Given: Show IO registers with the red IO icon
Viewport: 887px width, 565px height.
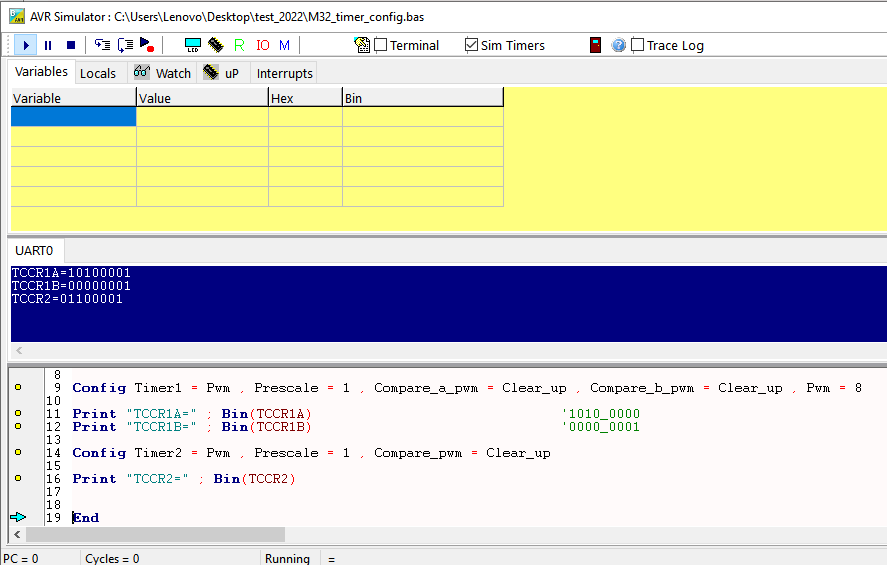Looking at the screenshot, I should (x=262, y=45).
